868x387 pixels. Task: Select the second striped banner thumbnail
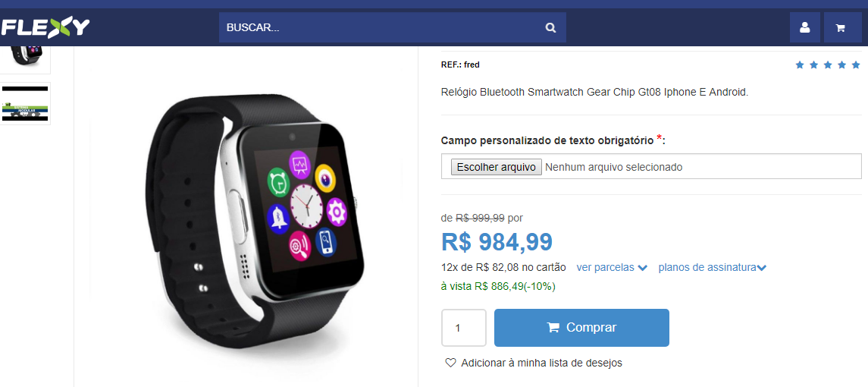pos(24,104)
